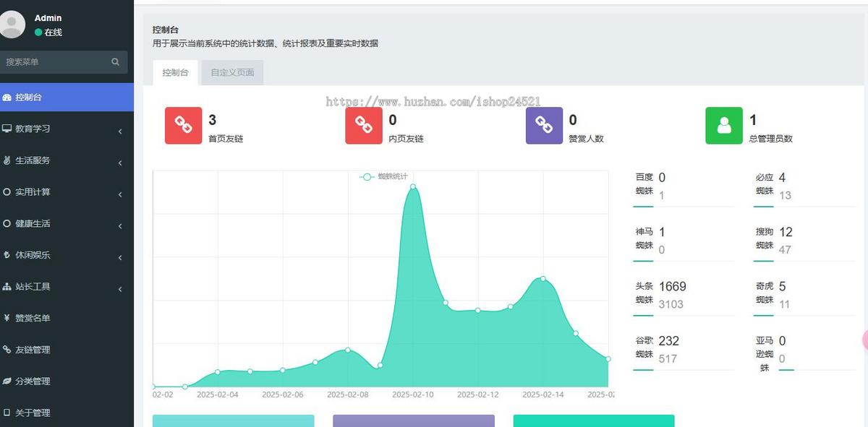Click the monitor icon beside 教育学习
This screenshot has width=868, height=427.
click(7, 129)
